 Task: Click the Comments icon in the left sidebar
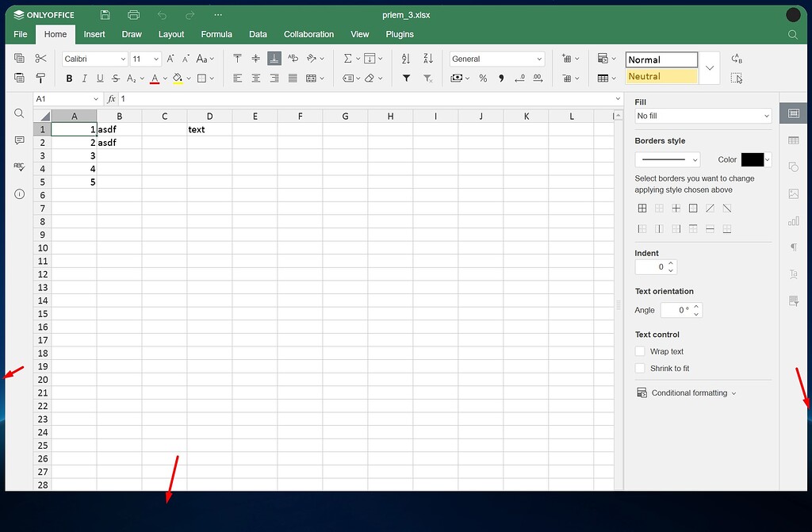pos(18,140)
